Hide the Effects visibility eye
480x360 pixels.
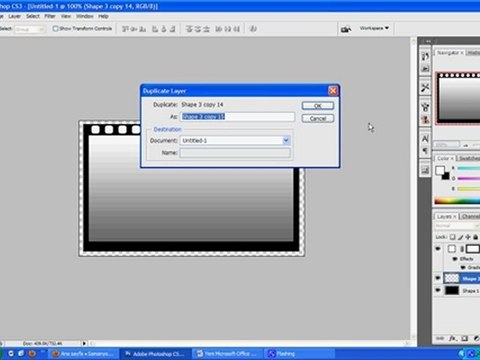coord(455,259)
